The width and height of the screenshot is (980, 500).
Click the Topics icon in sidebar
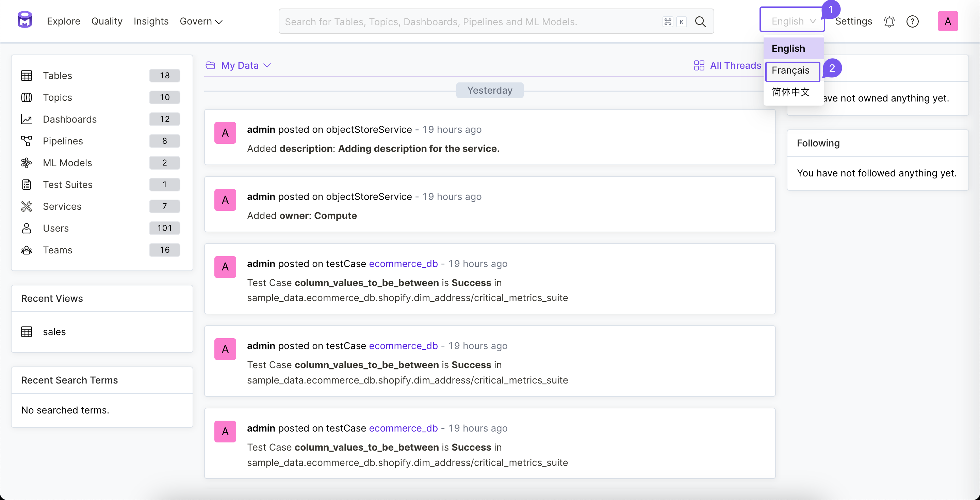27,97
